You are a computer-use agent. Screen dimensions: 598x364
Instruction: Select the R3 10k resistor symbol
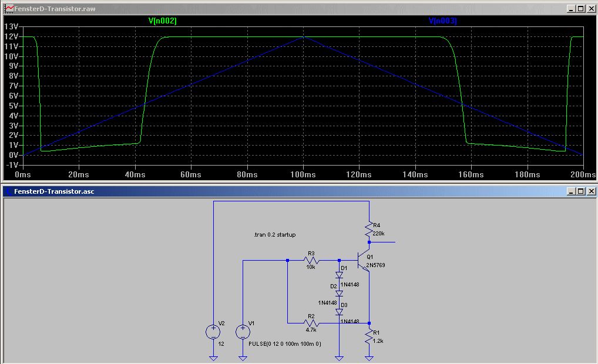click(311, 260)
